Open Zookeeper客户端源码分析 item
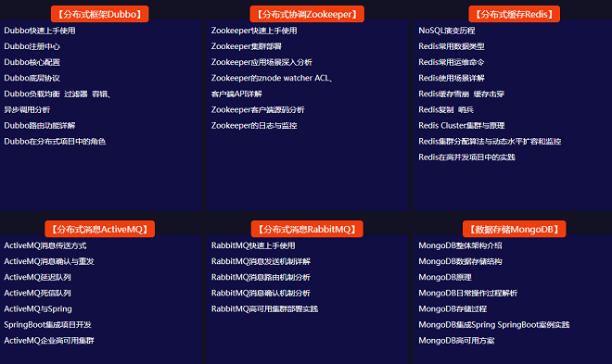Screen dimensions: 612x364 click(258, 110)
